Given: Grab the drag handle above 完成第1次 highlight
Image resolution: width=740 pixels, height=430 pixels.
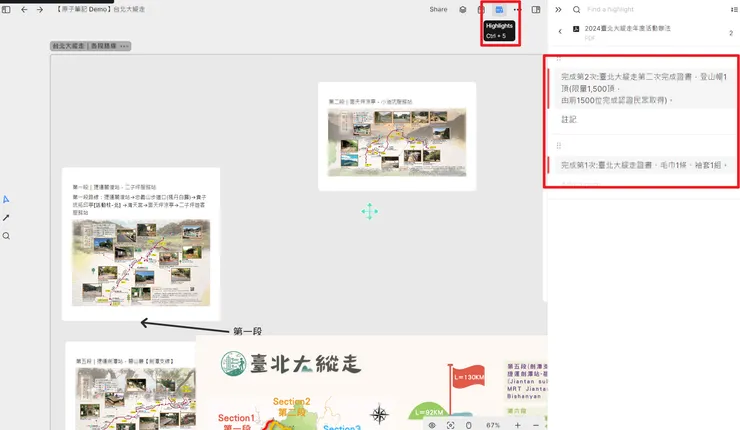Looking at the screenshot, I should coord(559,146).
